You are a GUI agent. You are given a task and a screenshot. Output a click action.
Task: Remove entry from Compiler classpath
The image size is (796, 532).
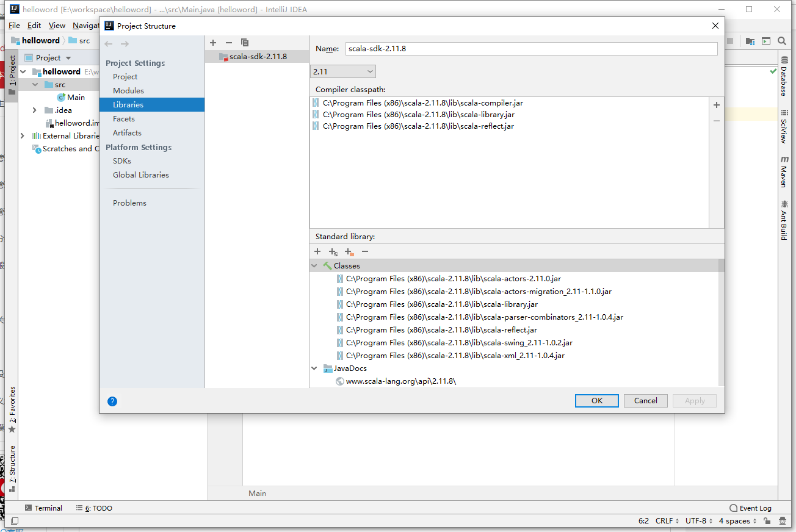pyautogui.click(x=717, y=121)
